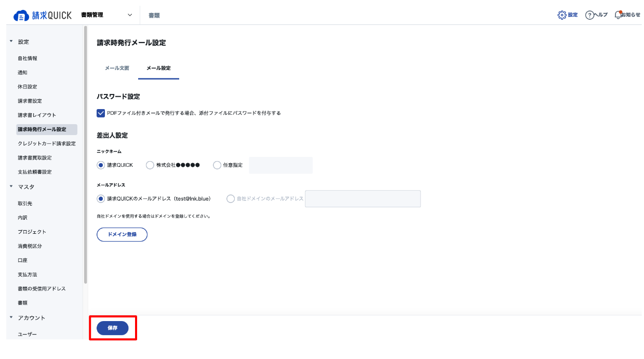Open 支払依頼書設定 in the sidebar
This screenshot has height=359, width=644.
35,172
